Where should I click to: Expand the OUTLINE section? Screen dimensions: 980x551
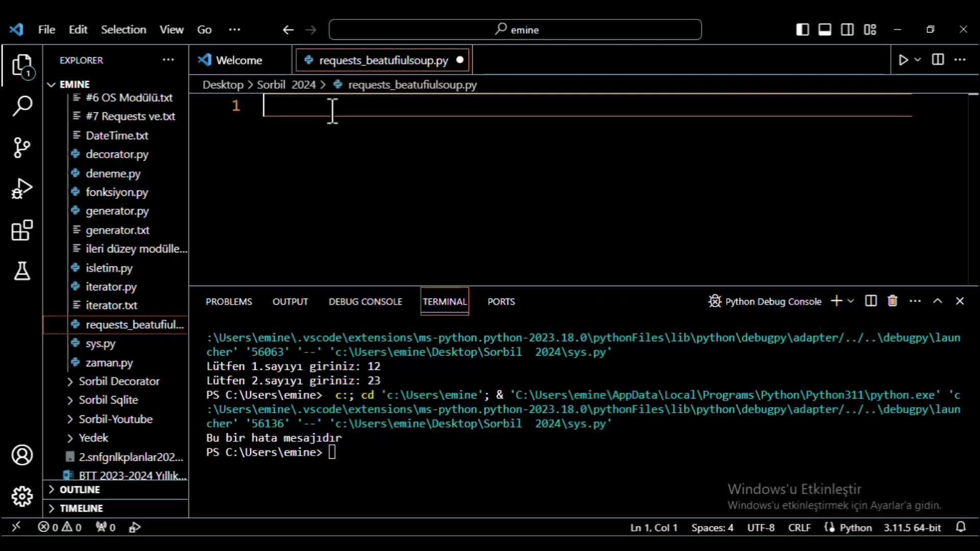click(80, 490)
